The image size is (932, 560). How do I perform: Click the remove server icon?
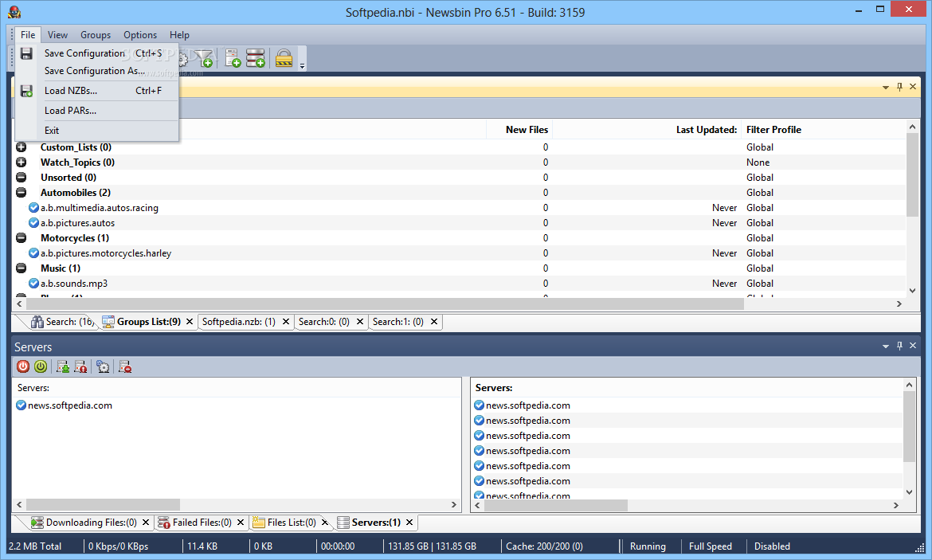[x=125, y=366]
